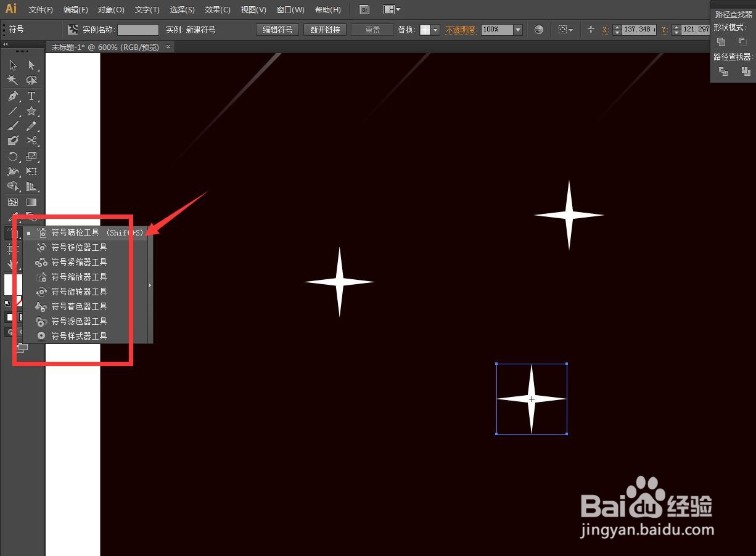Select the Warp tool

pos(13,172)
